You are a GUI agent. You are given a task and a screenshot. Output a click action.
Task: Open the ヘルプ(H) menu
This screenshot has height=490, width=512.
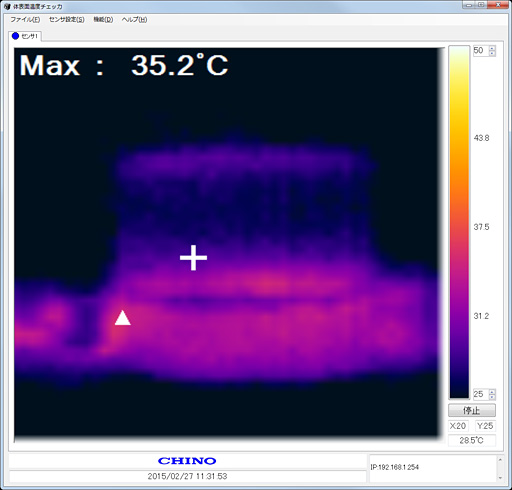point(134,19)
